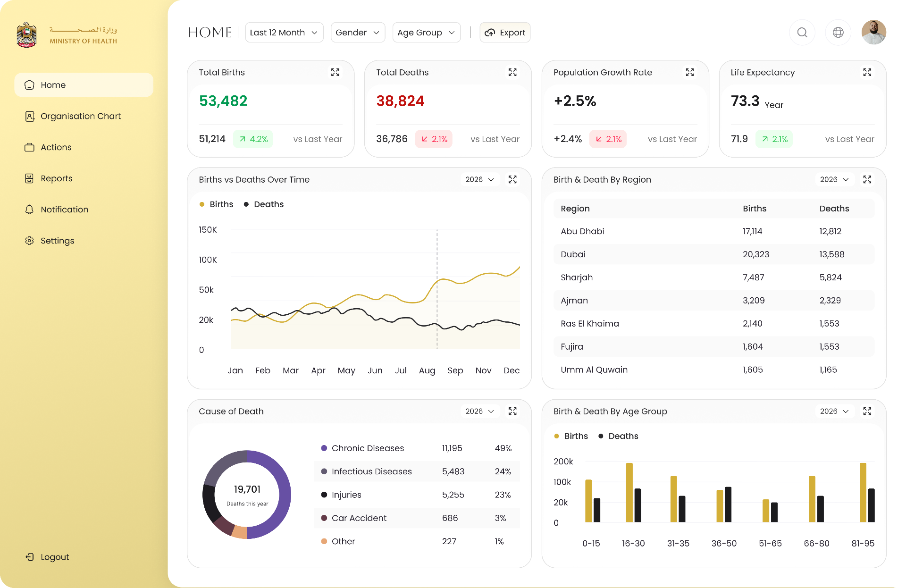The width and height of the screenshot is (906, 588).
Task: Toggle Deaths legend in Births vs Deaths chart
Action: (x=264, y=204)
